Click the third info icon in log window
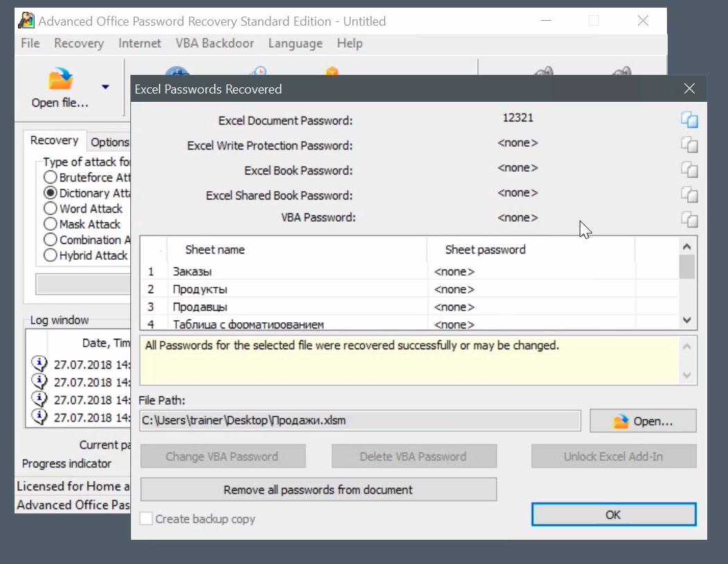Image resolution: width=728 pixels, height=564 pixels. (40, 399)
